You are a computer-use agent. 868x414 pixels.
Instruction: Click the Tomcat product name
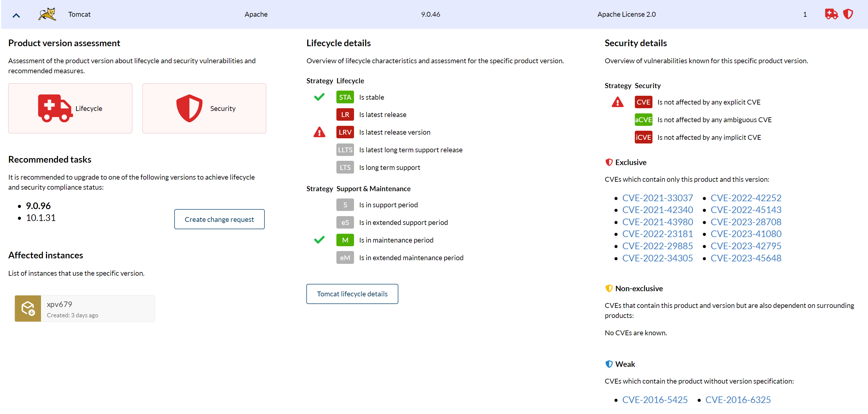pos(79,14)
